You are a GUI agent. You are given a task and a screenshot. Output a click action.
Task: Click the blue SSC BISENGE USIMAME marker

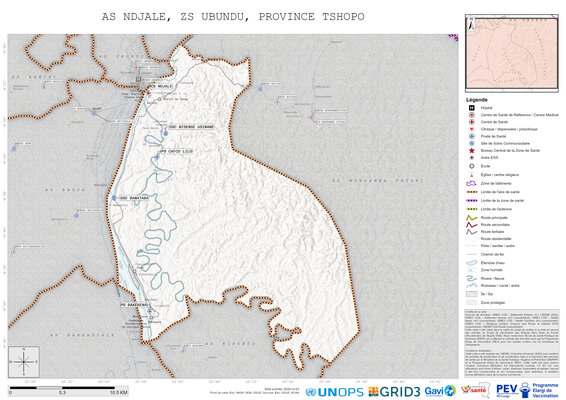click(x=166, y=133)
